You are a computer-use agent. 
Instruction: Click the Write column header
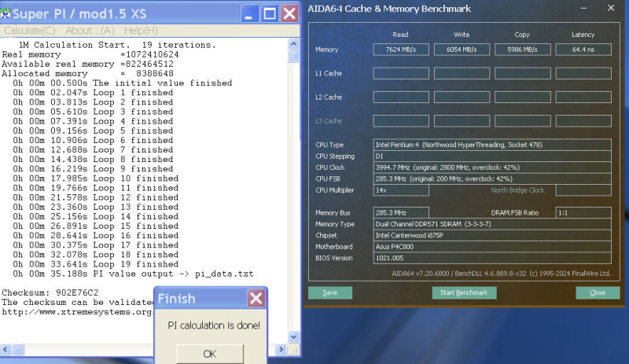462,35
